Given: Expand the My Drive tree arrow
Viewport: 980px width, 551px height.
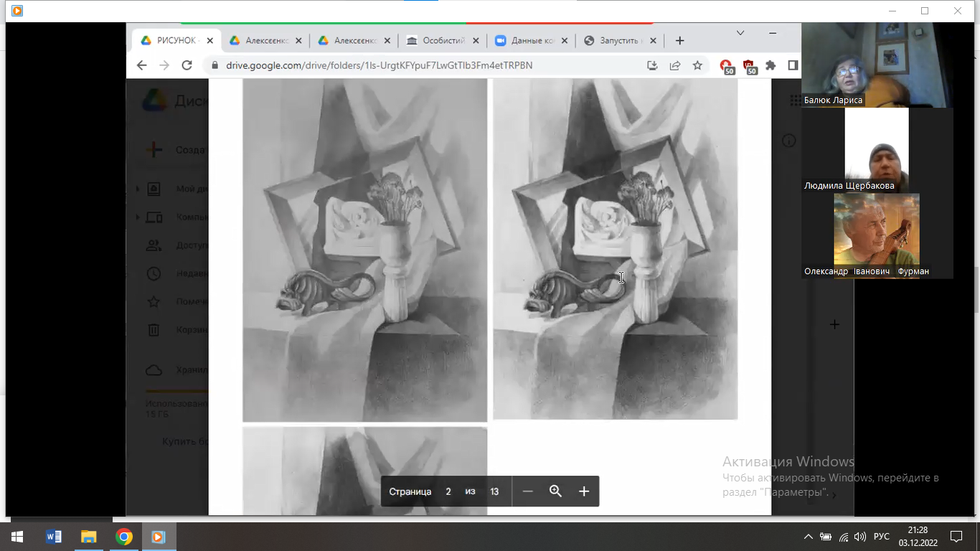Looking at the screenshot, I should pyautogui.click(x=138, y=189).
